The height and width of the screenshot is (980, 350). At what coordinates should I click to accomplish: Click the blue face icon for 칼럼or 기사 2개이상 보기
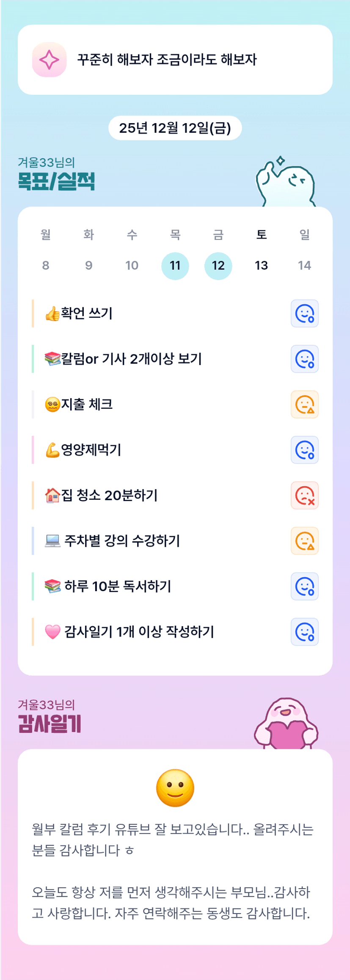pyautogui.click(x=304, y=359)
